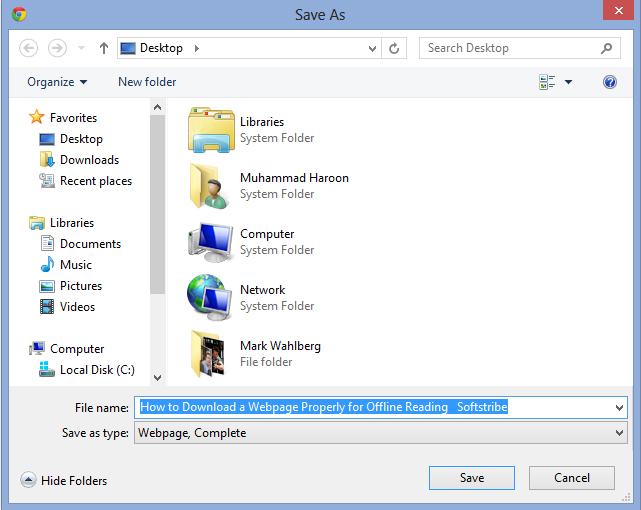The height and width of the screenshot is (510, 641).
Task: Open the recent locations dropdown arrow
Action: 81,48
